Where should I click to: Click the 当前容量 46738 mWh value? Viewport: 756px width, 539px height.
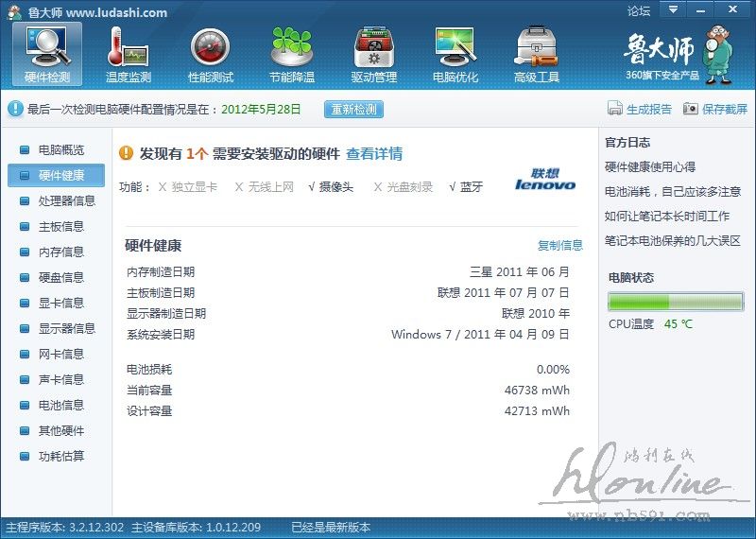pos(537,391)
